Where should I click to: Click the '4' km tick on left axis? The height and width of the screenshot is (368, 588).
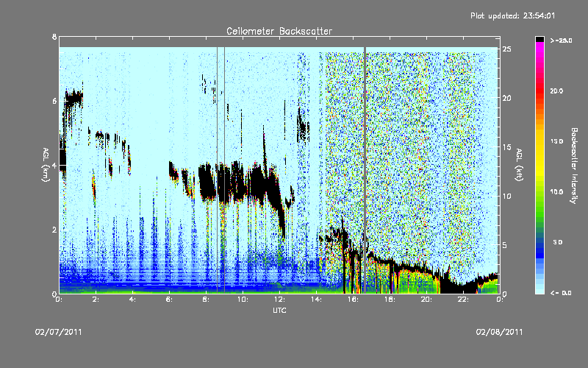(54, 166)
